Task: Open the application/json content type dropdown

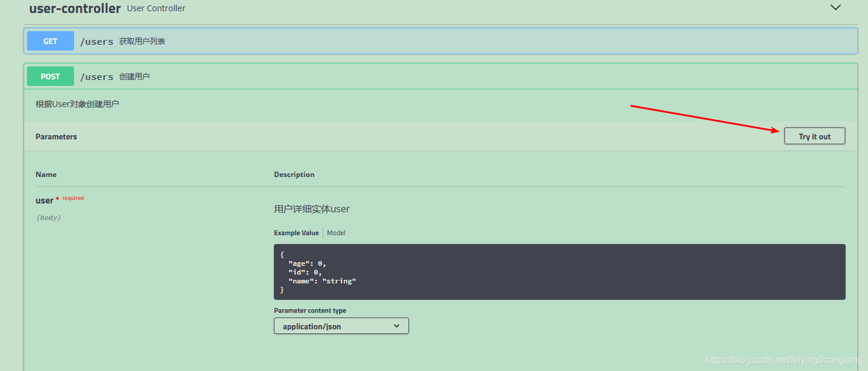Action: point(341,326)
